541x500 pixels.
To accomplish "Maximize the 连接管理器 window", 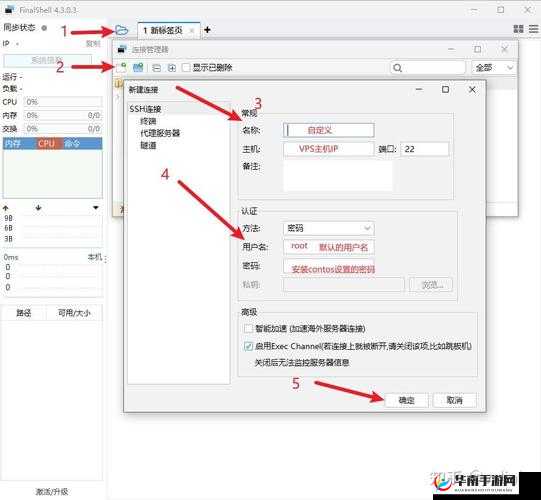I will 478,49.
